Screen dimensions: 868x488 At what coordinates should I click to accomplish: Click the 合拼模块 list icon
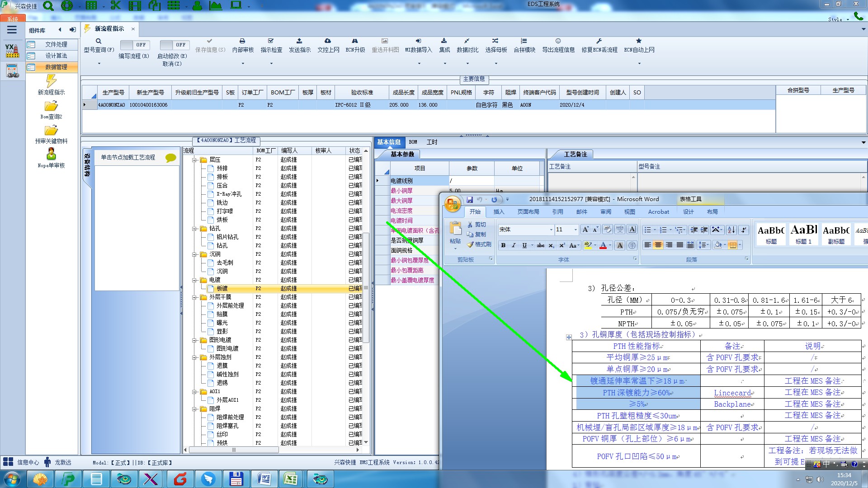tap(524, 41)
